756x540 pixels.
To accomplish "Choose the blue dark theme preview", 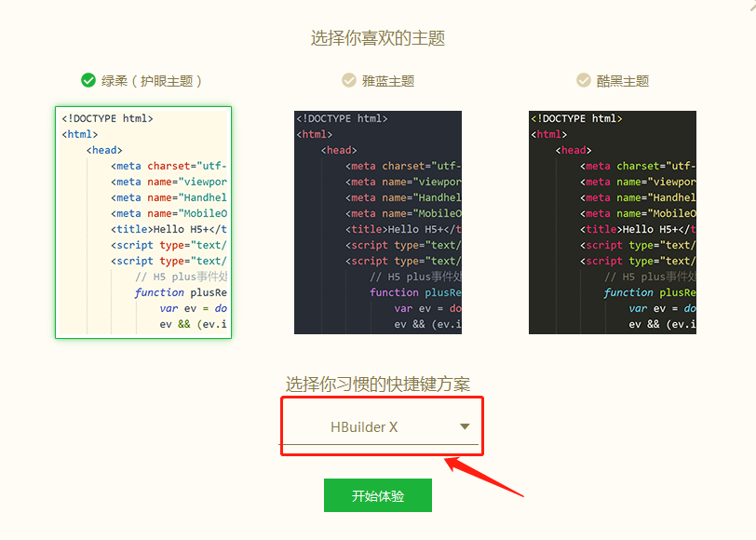I will (378, 223).
